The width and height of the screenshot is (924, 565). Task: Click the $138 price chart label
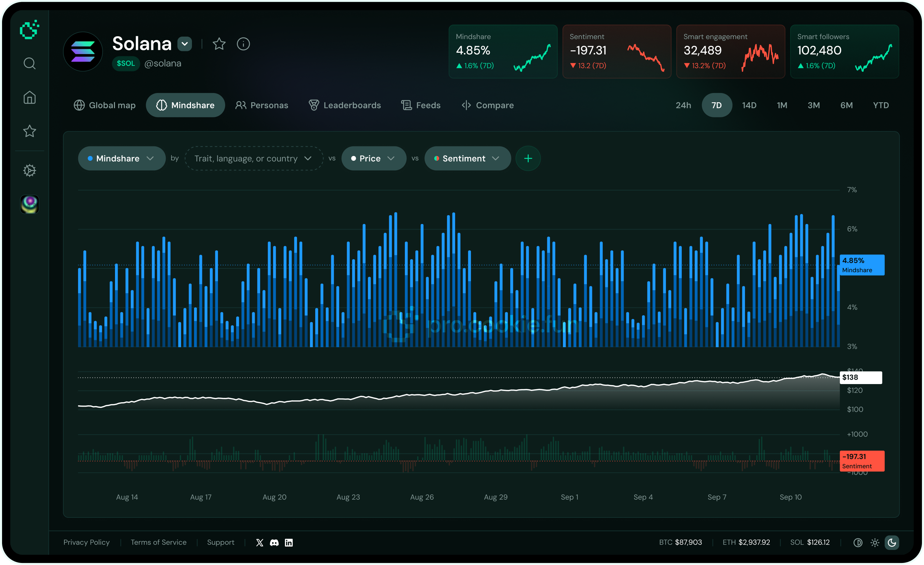861,377
